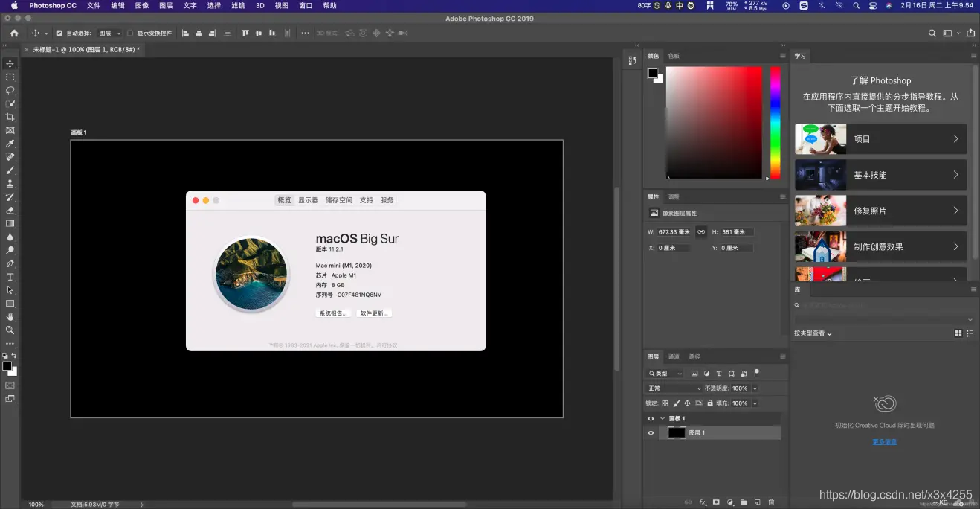This screenshot has height=509, width=980.
Task: Toggle filter for type layers
Action: [719, 374]
